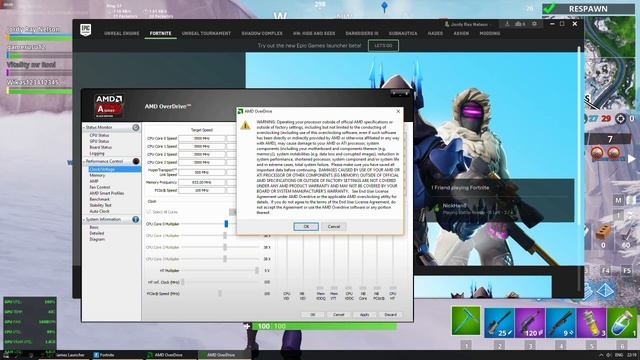This screenshot has width=640, height=360.
Task: Select Stability Test in the sidebar
Action: [x=100, y=205]
